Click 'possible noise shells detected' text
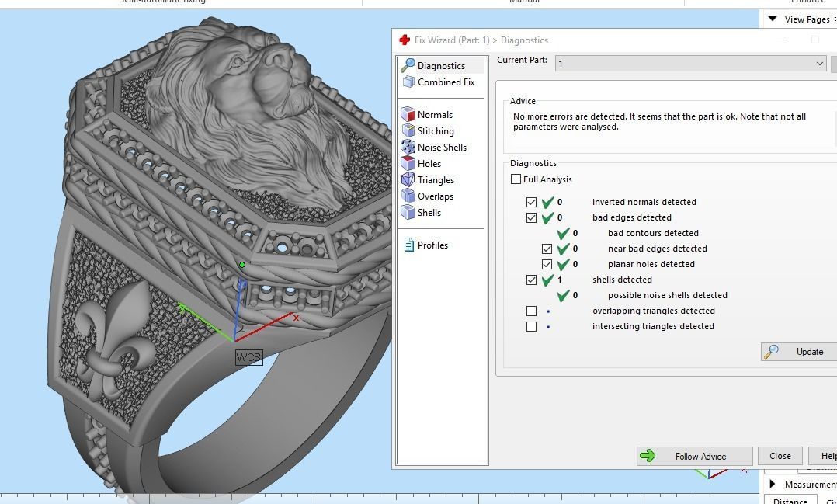This screenshot has height=504, width=837. [667, 295]
